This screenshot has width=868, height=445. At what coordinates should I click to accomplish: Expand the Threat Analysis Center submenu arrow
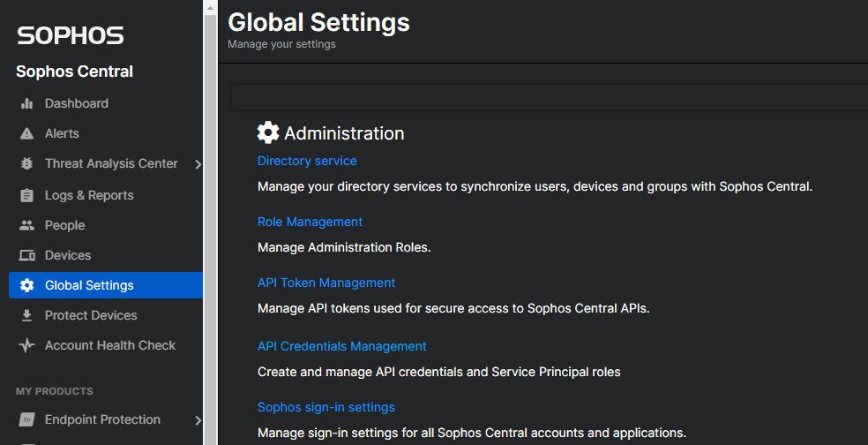tap(198, 164)
